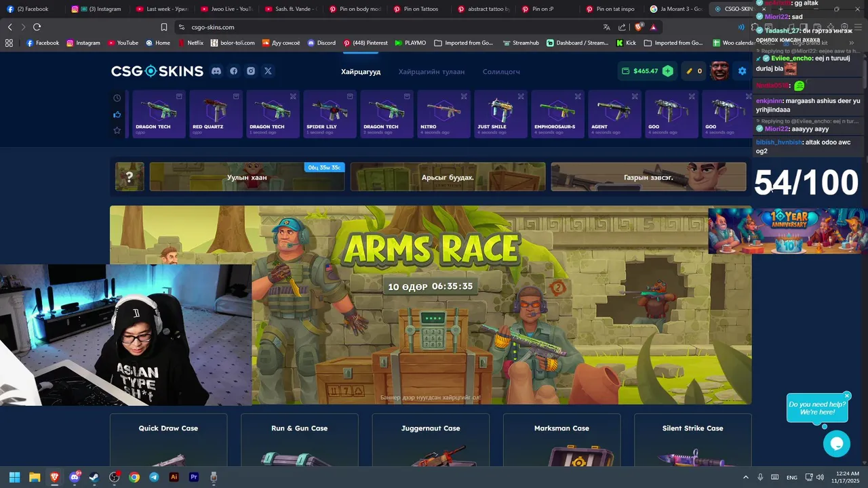The image size is (868, 488).
Task: Open the Kick bookmark
Action: [626, 43]
